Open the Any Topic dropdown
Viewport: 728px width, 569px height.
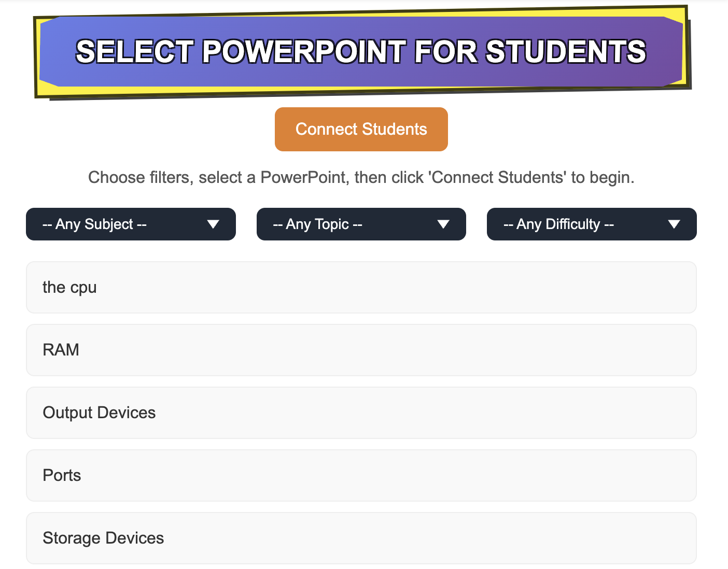[x=361, y=224]
